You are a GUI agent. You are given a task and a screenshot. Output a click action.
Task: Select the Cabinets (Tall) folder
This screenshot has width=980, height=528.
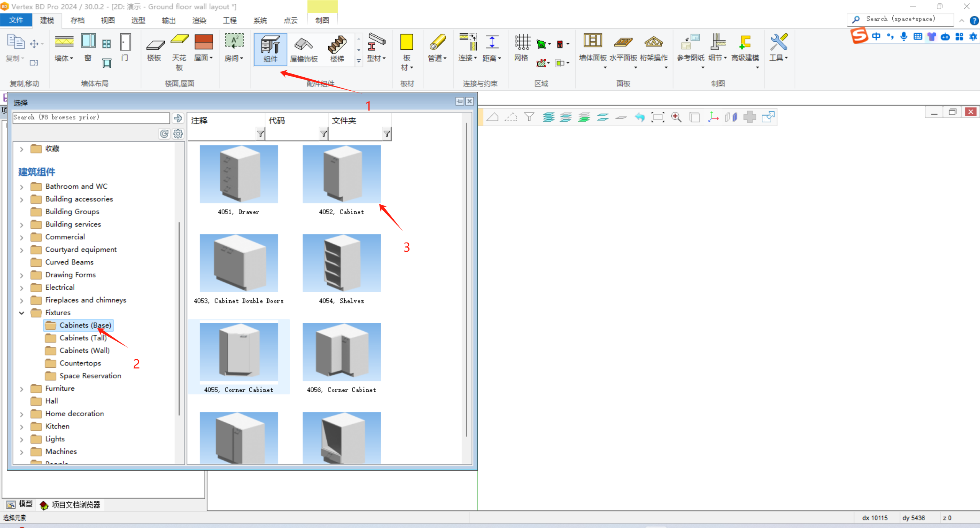pos(83,338)
